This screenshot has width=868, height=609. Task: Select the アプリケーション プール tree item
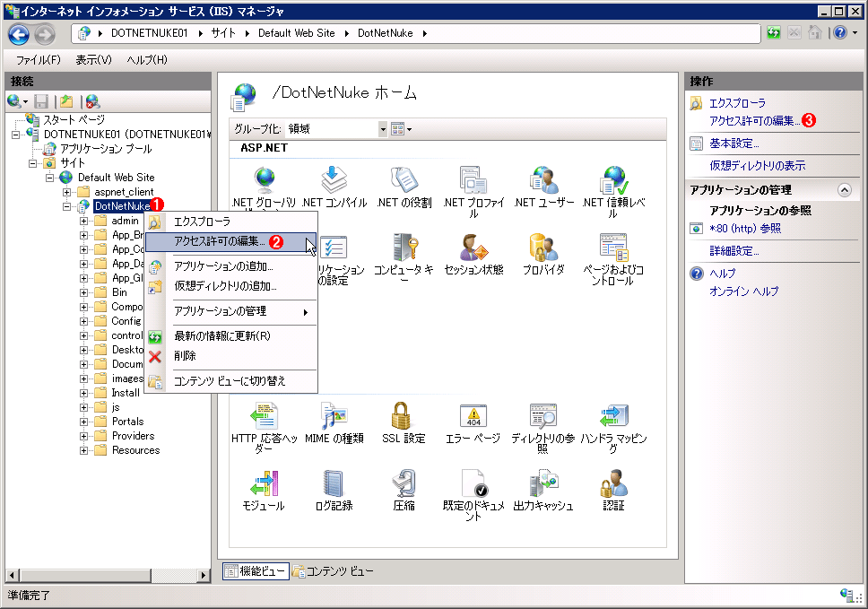[106, 149]
